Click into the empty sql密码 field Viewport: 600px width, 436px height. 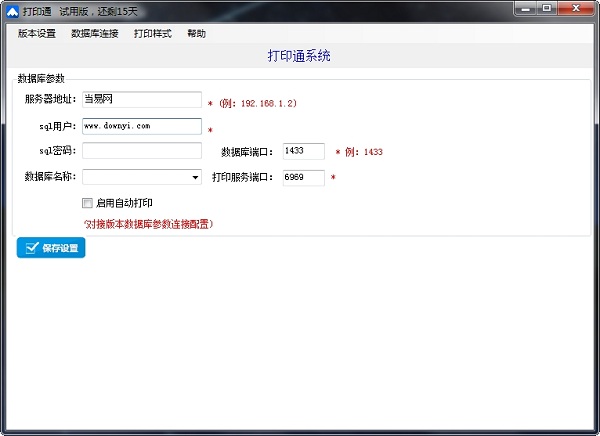142,152
